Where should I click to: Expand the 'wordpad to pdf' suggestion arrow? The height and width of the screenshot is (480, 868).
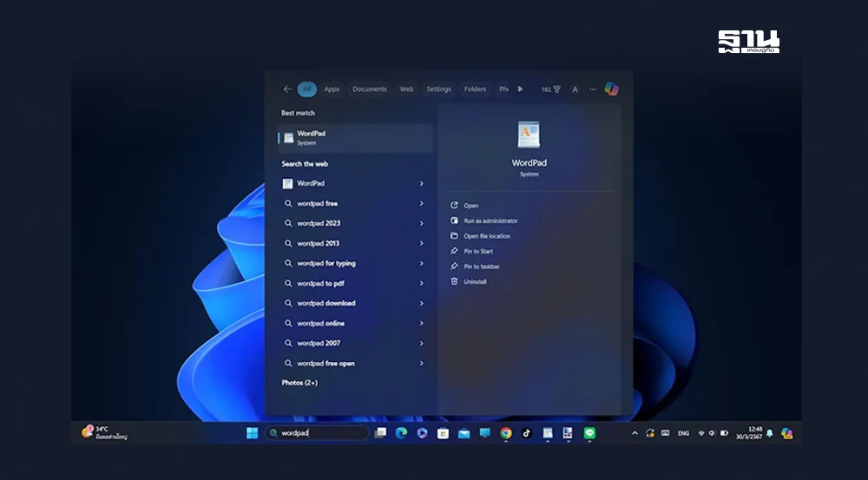point(422,284)
